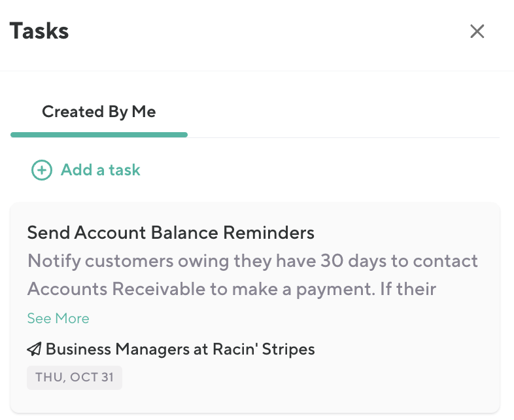This screenshot has width=514, height=420.
Task: Click the Tasks panel heading
Action: pyautogui.click(x=39, y=31)
